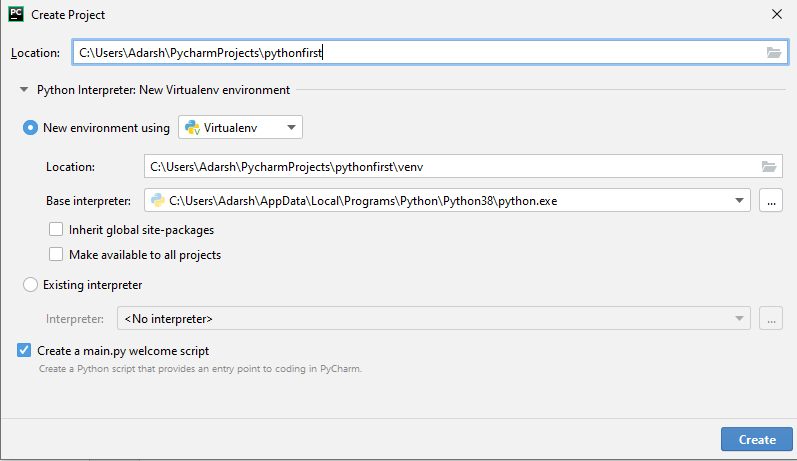Click the 'Create a Python script' description text
This screenshot has height=461, width=797.
tap(200, 368)
